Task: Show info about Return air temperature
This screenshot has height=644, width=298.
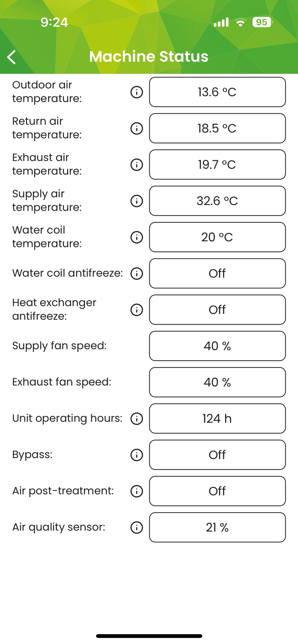Action: [137, 128]
